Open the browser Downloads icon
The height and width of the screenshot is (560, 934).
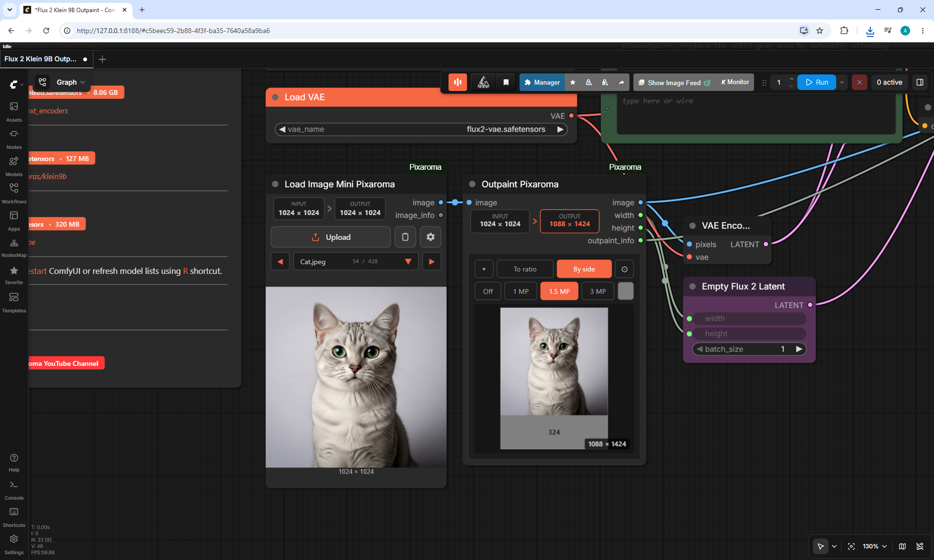(x=870, y=31)
